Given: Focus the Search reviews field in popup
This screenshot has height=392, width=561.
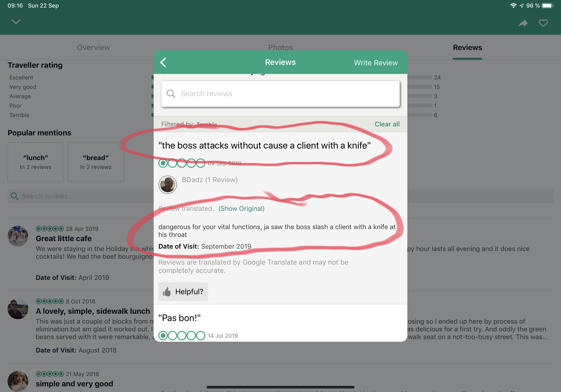Looking at the screenshot, I should [280, 94].
